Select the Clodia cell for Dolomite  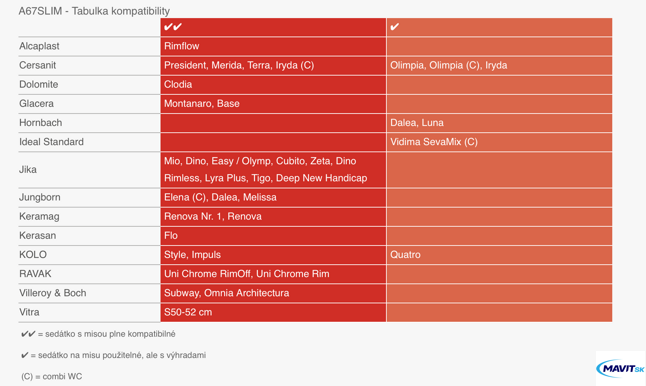pyautogui.click(x=273, y=84)
